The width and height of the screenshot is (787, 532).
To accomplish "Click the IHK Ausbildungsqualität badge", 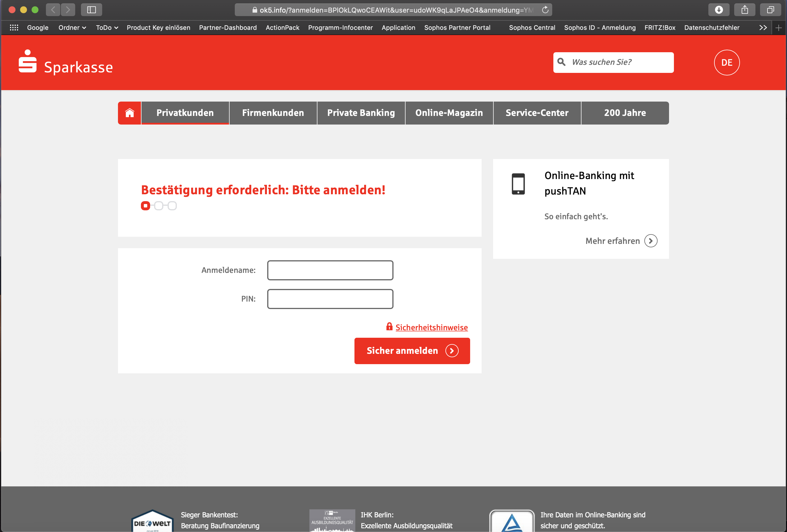I will (332, 521).
